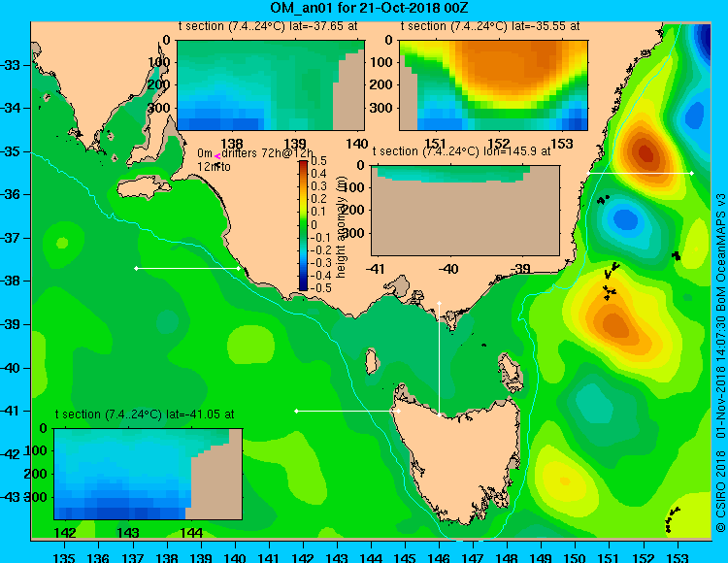Open the lon=145.9 temperature section inset
Screen dimensions: 728x563
[466, 211]
